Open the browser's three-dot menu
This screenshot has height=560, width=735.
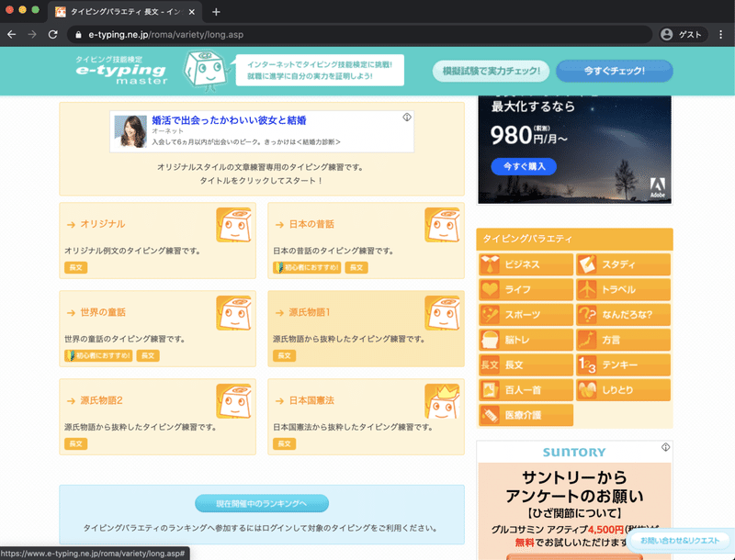click(x=722, y=34)
